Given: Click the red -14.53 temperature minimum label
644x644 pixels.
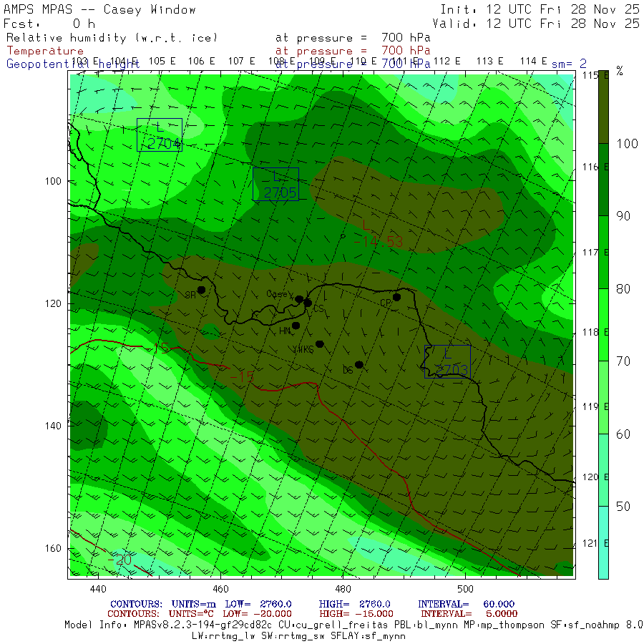Looking at the screenshot, I should 379,242.
